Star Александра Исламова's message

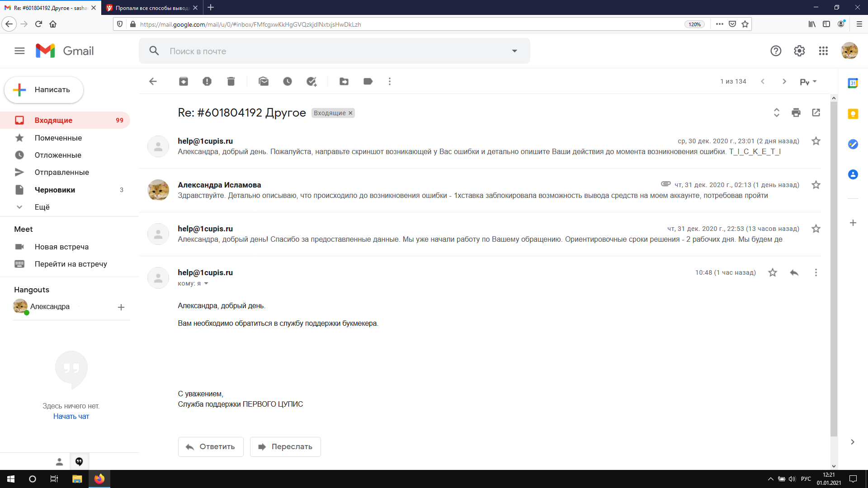[816, 185]
